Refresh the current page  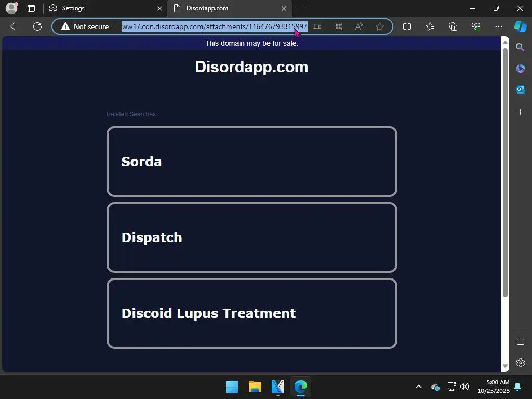point(37,26)
